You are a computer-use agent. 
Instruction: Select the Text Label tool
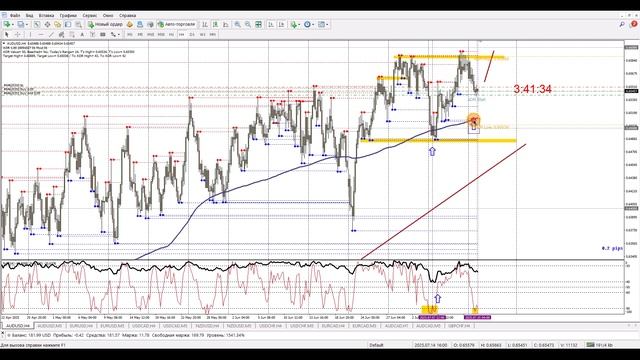pyautogui.click(x=92, y=35)
